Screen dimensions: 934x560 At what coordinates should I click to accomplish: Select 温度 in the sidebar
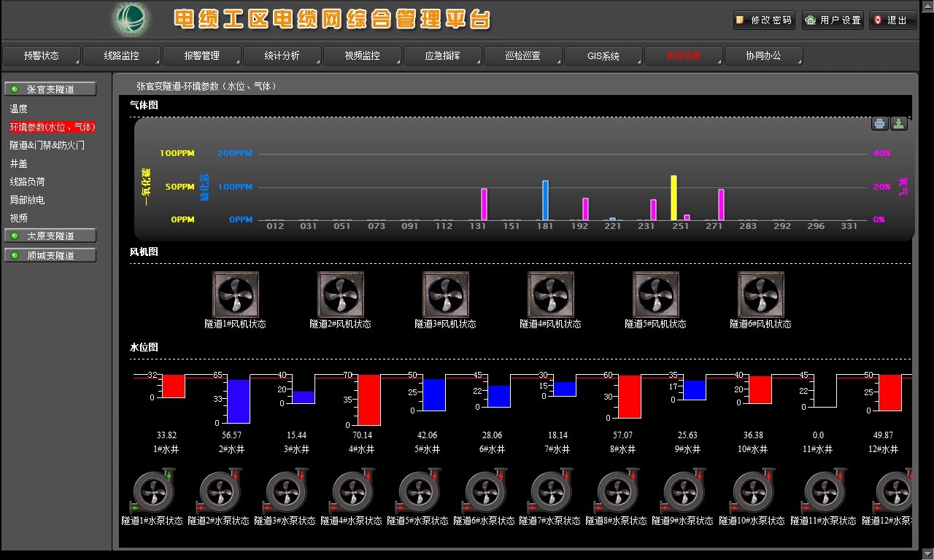pyautogui.click(x=19, y=109)
